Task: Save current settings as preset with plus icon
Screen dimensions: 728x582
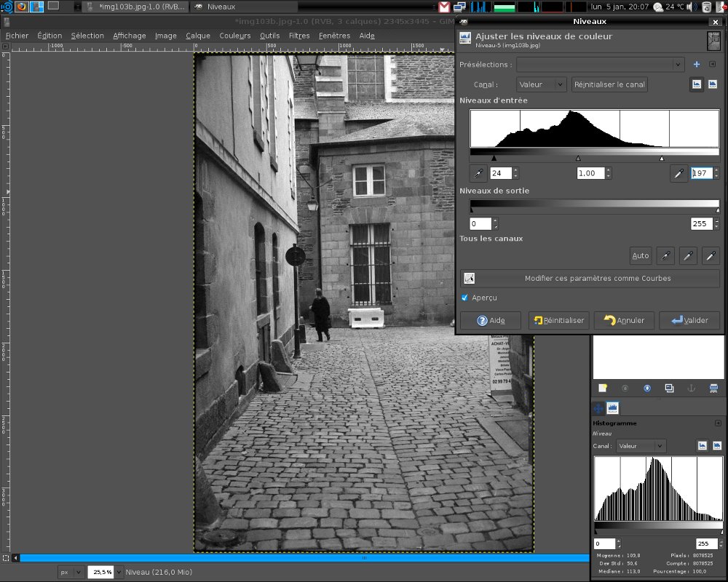Action: 697,65
